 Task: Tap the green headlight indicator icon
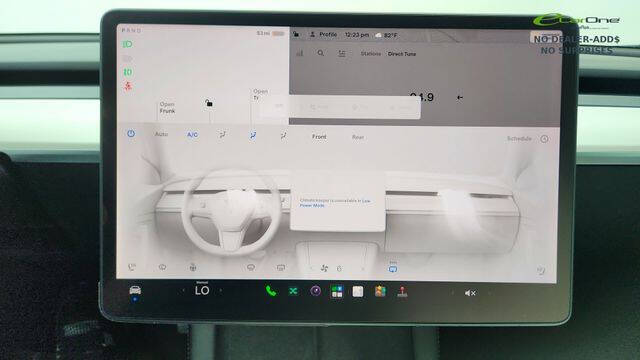pos(127,44)
